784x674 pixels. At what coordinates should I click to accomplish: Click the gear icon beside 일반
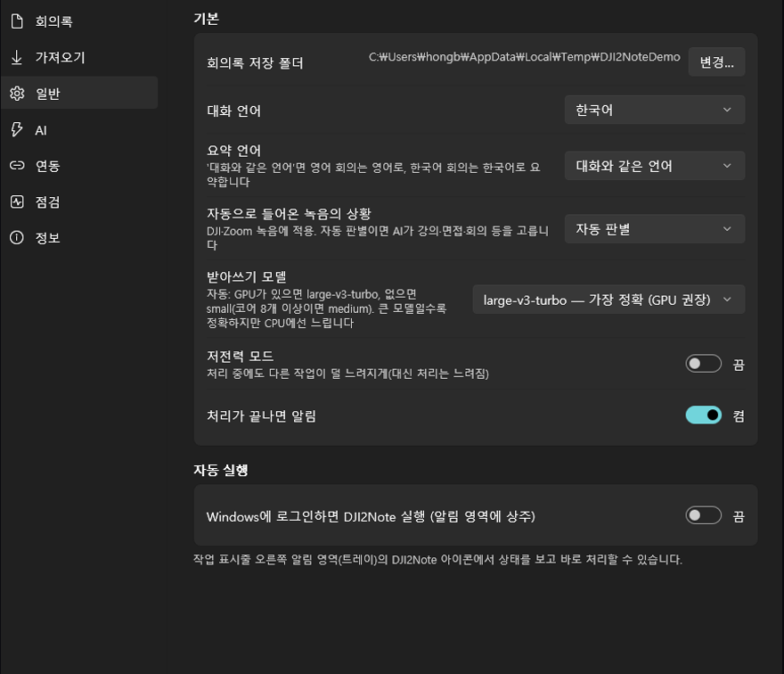click(17, 94)
